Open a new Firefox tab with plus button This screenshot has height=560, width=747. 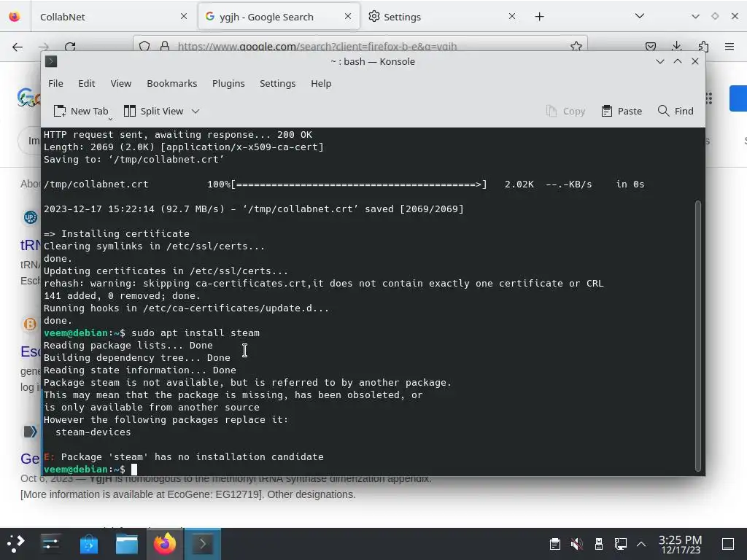point(539,17)
